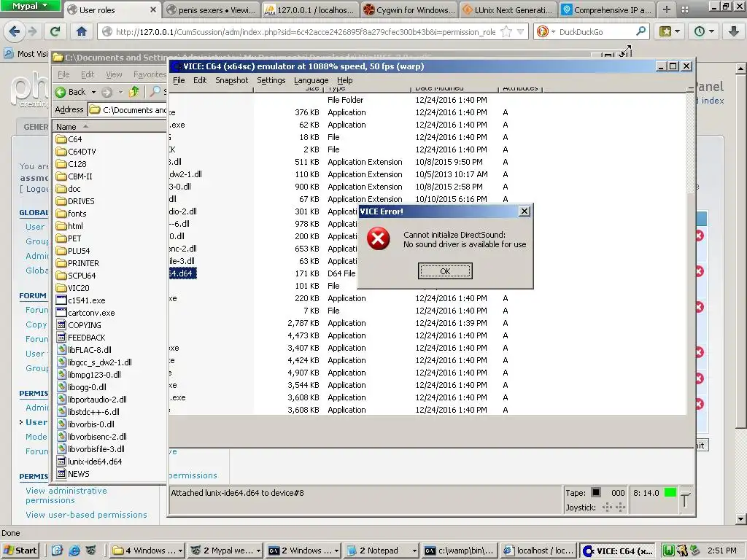
Task: Open the tab groups grid icon
Action: (x=684, y=9)
